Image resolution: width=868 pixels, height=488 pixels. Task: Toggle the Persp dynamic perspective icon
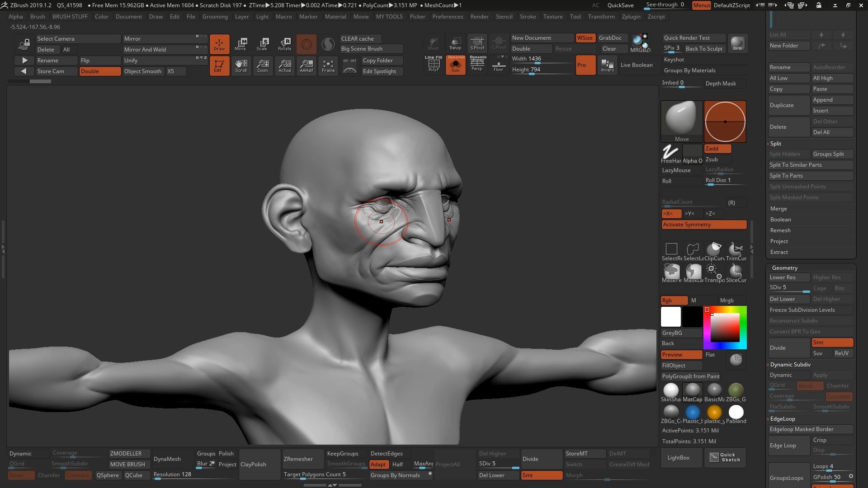(x=477, y=65)
